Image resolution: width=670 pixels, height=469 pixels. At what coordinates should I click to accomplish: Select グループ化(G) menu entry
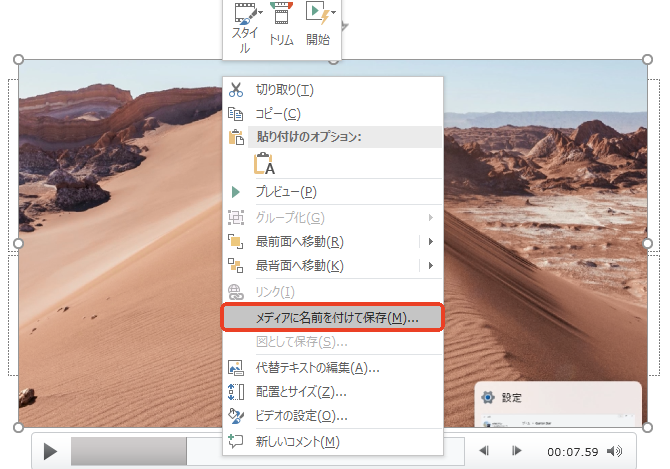pos(332,218)
